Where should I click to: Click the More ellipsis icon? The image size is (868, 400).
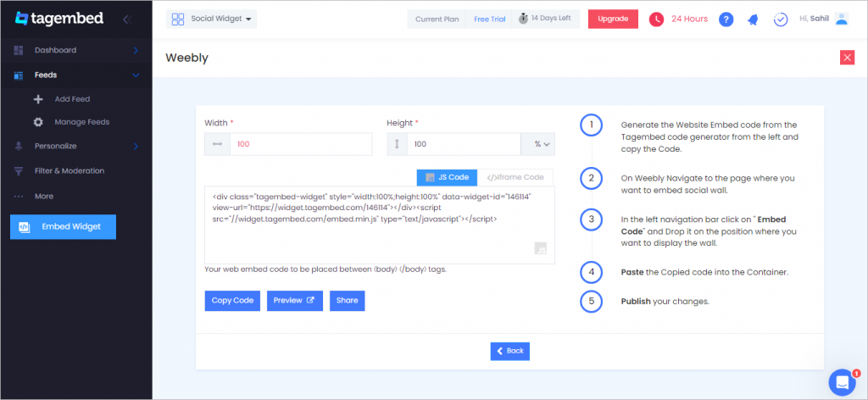point(19,197)
